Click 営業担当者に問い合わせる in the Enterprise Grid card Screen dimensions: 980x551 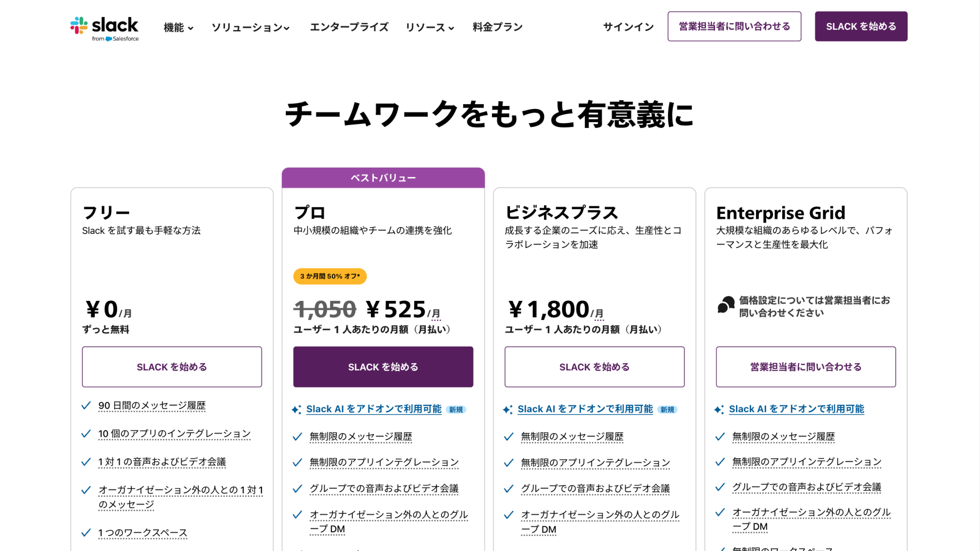(x=806, y=367)
